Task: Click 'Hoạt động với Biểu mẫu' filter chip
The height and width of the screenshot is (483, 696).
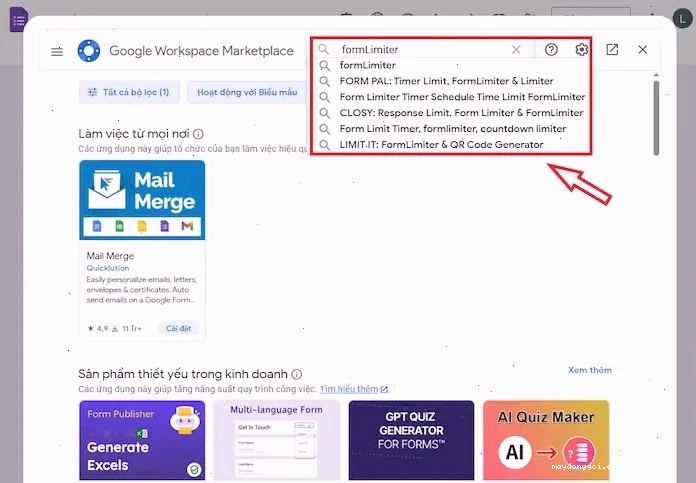Action: coord(247,92)
